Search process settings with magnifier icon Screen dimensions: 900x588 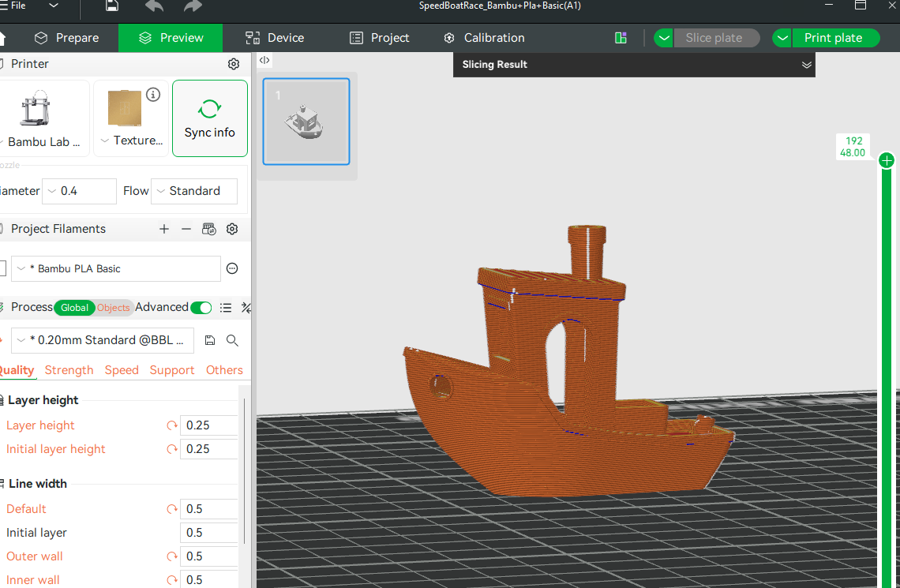pos(232,340)
